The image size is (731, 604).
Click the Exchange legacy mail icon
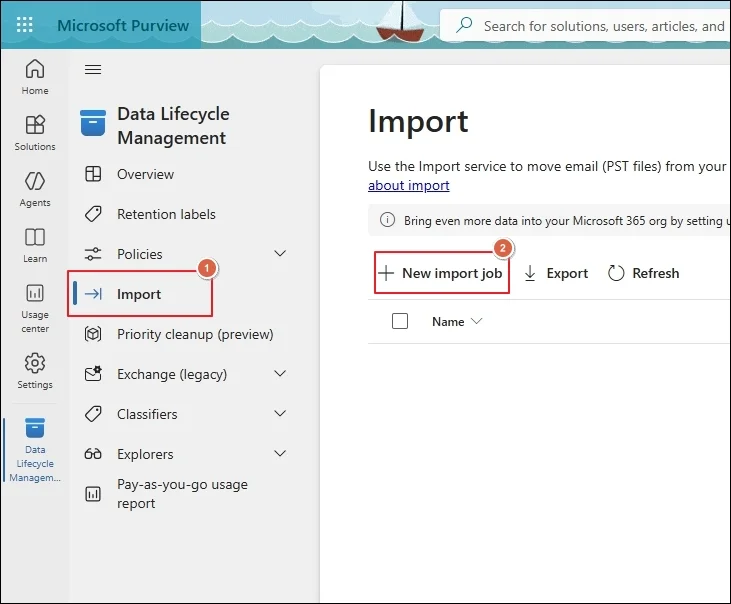[93, 374]
